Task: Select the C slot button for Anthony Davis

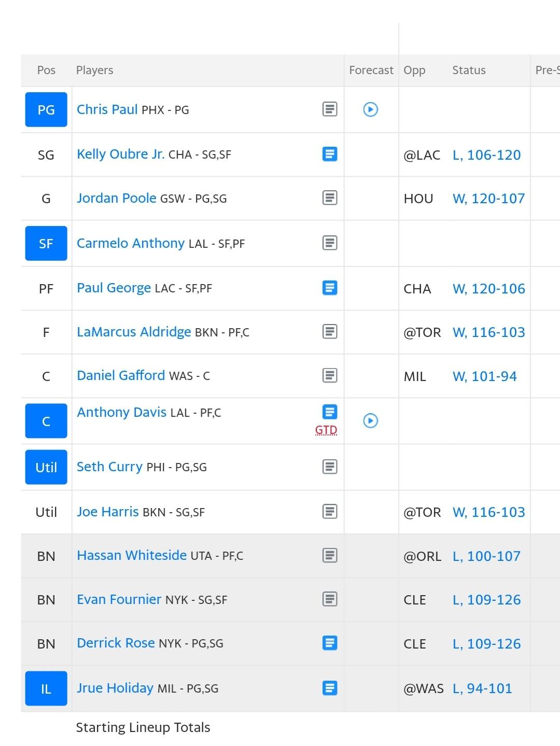Action: 46,421
